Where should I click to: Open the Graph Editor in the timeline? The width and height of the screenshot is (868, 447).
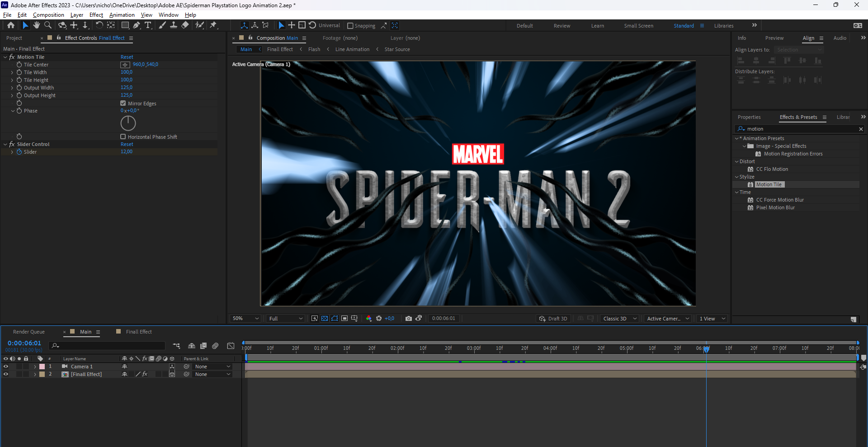pyautogui.click(x=231, y=346)
